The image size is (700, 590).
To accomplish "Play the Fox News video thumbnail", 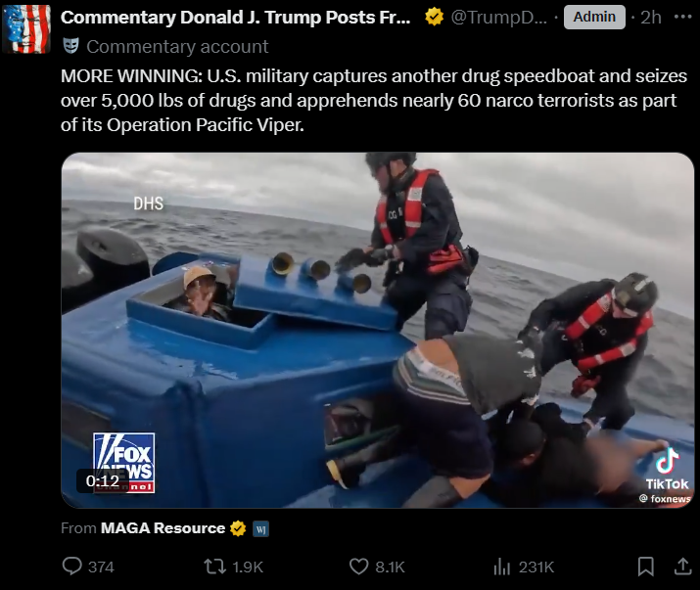I will pos(378,331).
